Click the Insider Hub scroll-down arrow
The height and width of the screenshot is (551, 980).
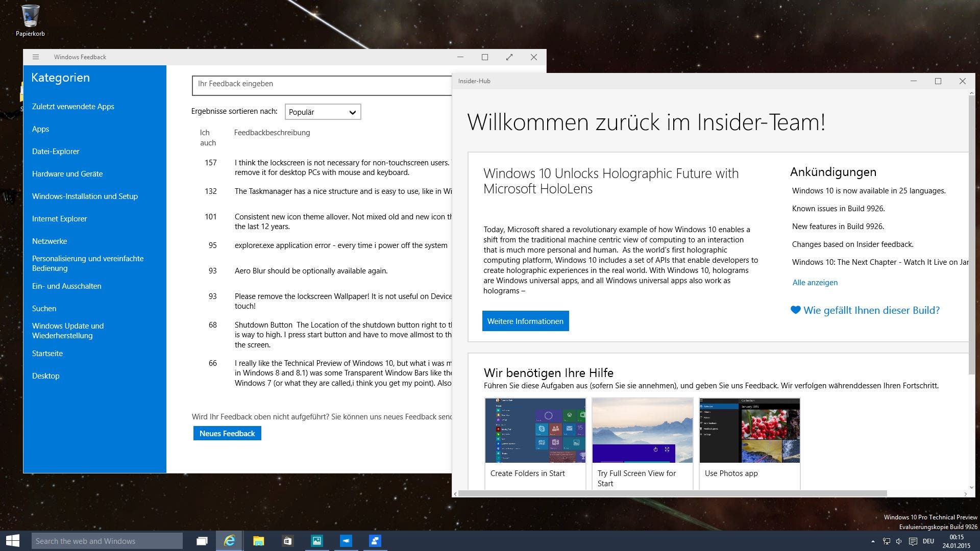click(971, 487)
